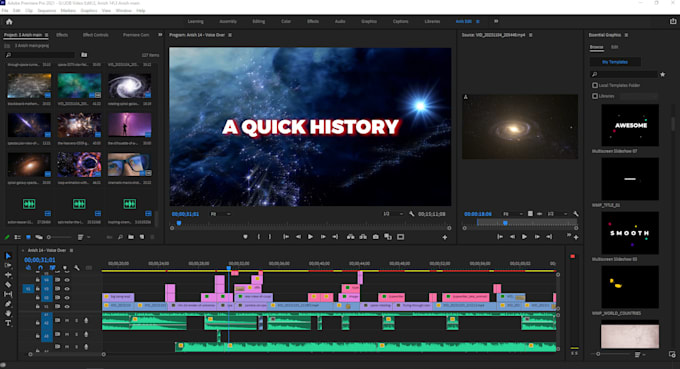Viewport: 680px width, 369px height.
Task: Switch to Color workspace tab
Action: [x=286, y=21]
